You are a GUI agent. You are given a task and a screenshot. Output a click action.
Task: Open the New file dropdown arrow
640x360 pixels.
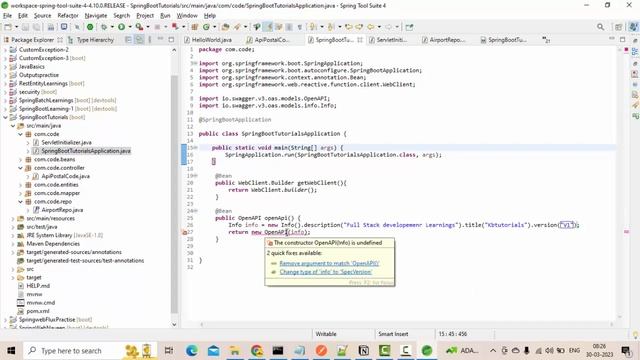pos(16,27)
